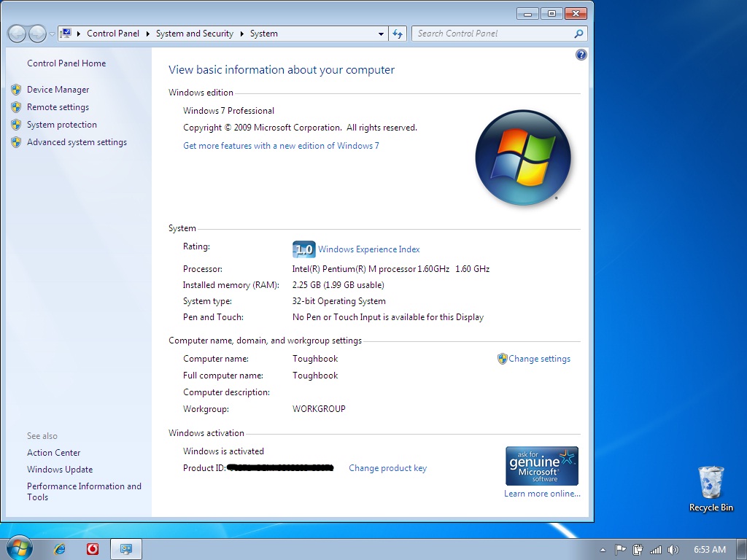Expand the root breadcrumb arrow before Control Panel
Image resolution: width=747 pixels, height=560 pixels.
[x=79, y=34]
